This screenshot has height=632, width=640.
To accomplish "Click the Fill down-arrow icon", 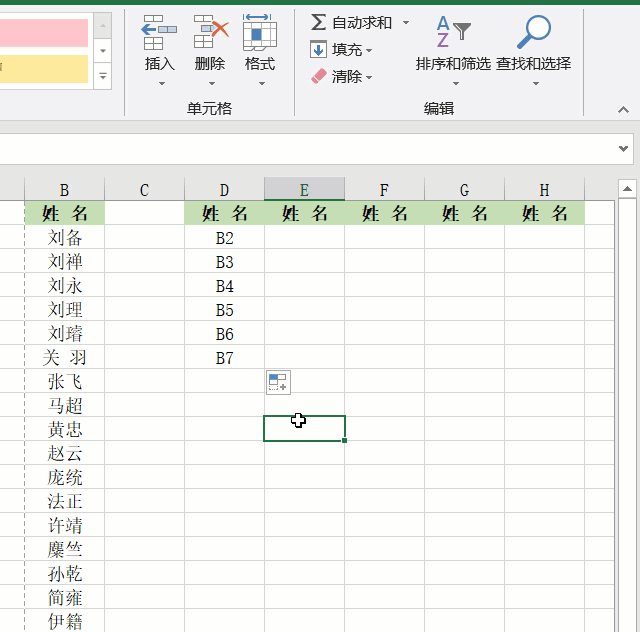I will [318, 49].
